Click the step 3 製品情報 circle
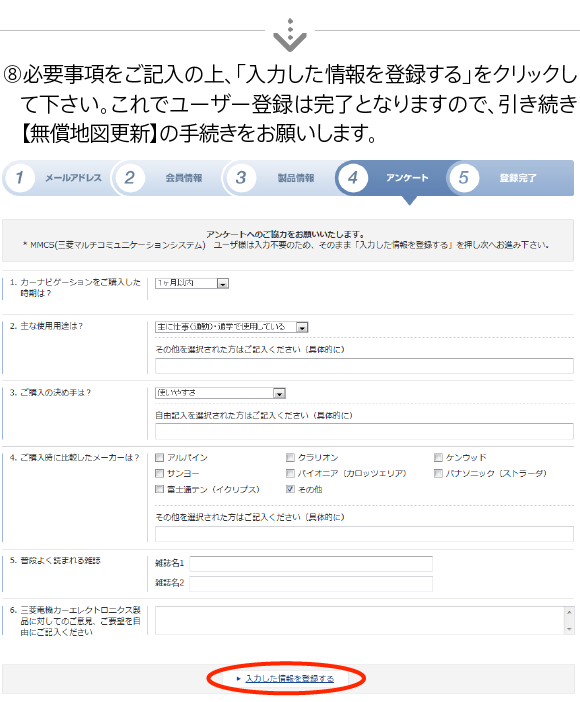The height and width of the screenshot is (702, 580). point(241,178)
